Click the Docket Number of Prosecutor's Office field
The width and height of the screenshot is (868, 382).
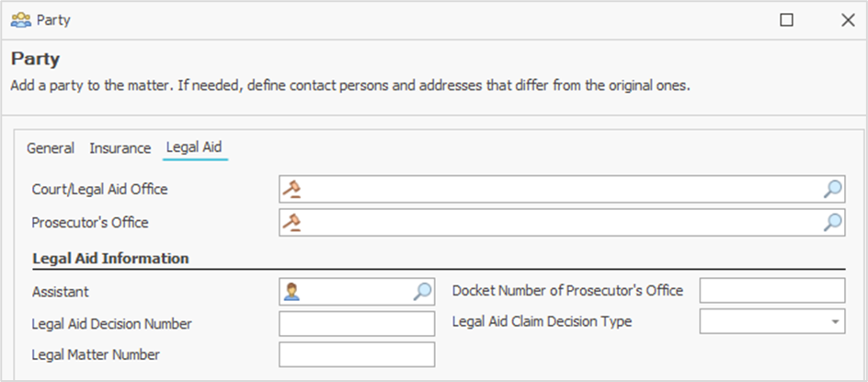771,291
